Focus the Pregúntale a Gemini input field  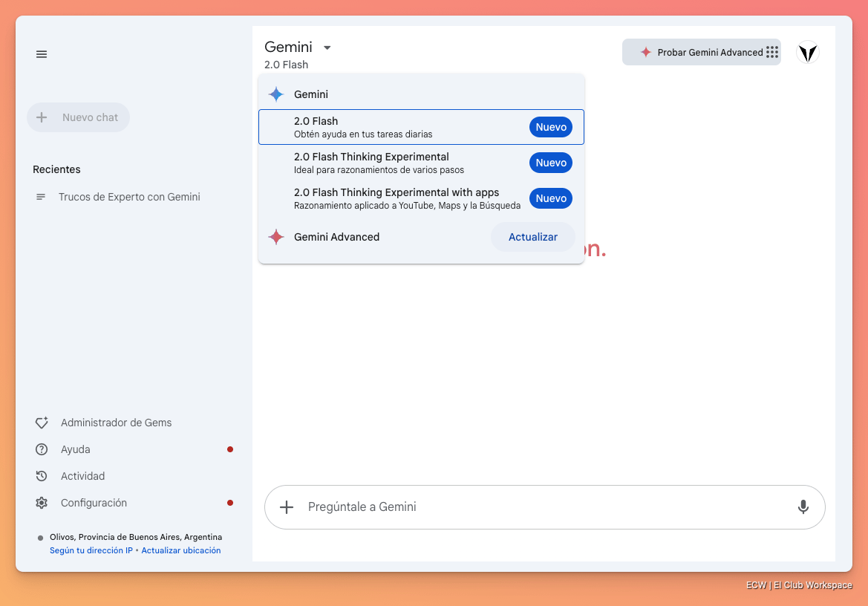[545, 507]
